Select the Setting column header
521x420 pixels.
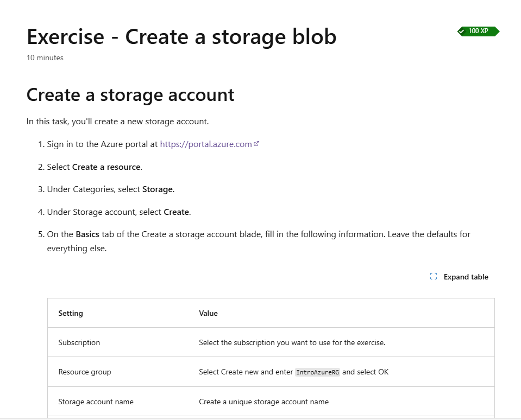(70, 313)
